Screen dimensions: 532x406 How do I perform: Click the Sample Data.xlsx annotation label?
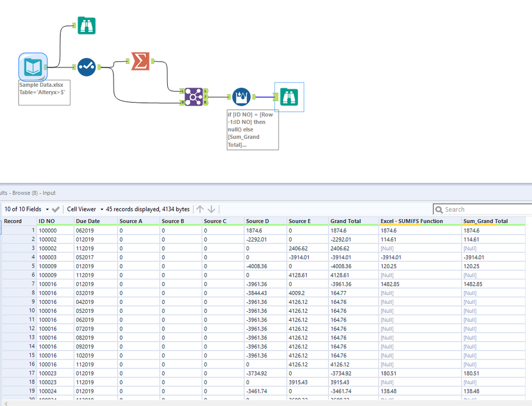[44, 92]
